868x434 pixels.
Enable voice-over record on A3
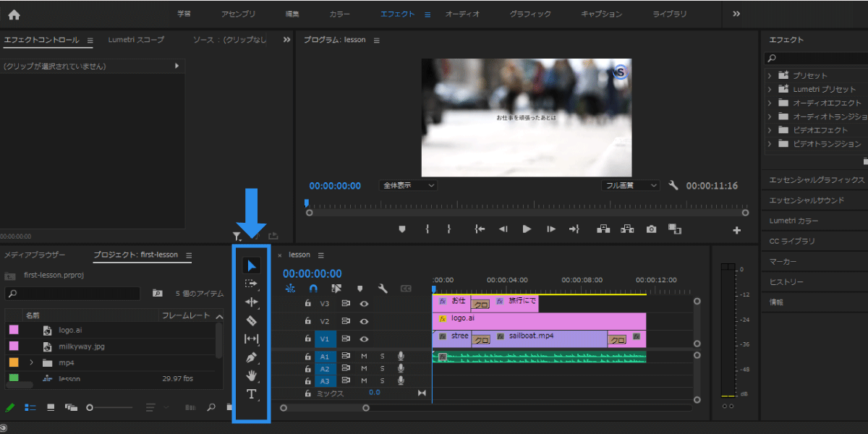point(401,380)
